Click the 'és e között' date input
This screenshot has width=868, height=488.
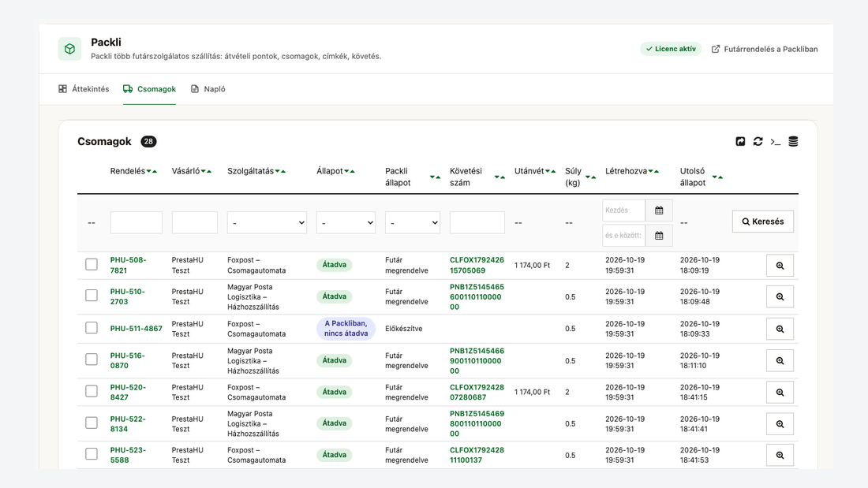click(624, 236)
